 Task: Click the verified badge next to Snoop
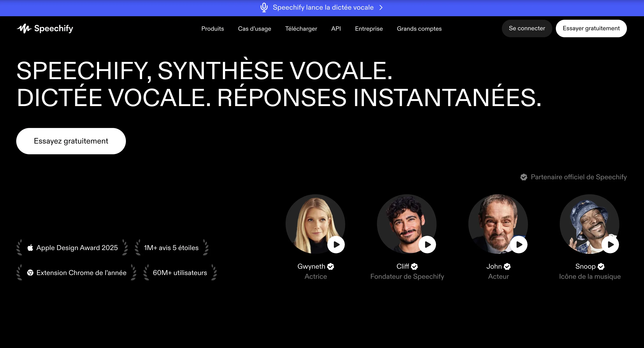click(x=601, y=266)
